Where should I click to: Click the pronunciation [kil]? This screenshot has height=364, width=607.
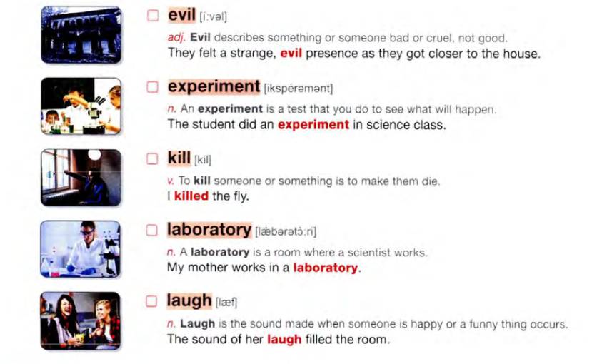[202, 160]
